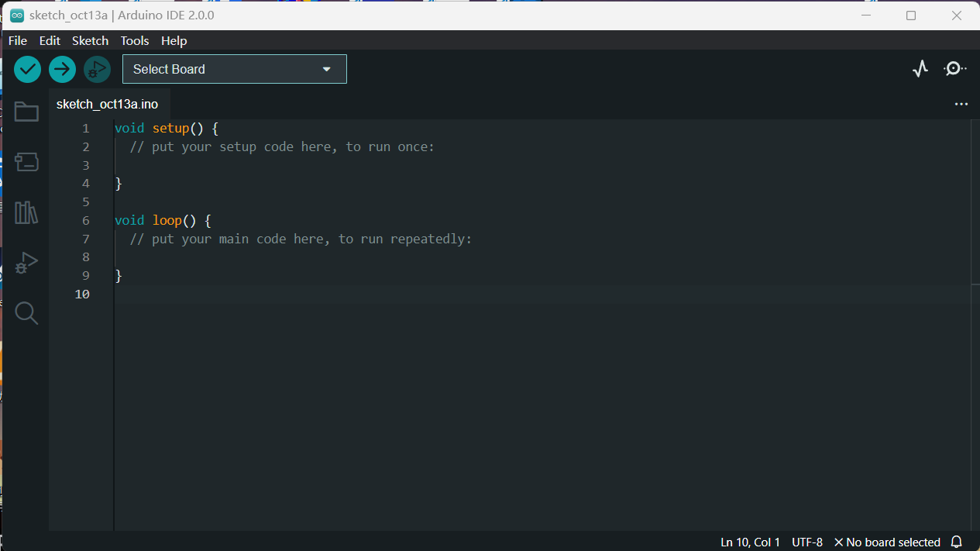Open the tab options three-dot menu
Viewport: 980px width, 551px height.
click(961, 104)
